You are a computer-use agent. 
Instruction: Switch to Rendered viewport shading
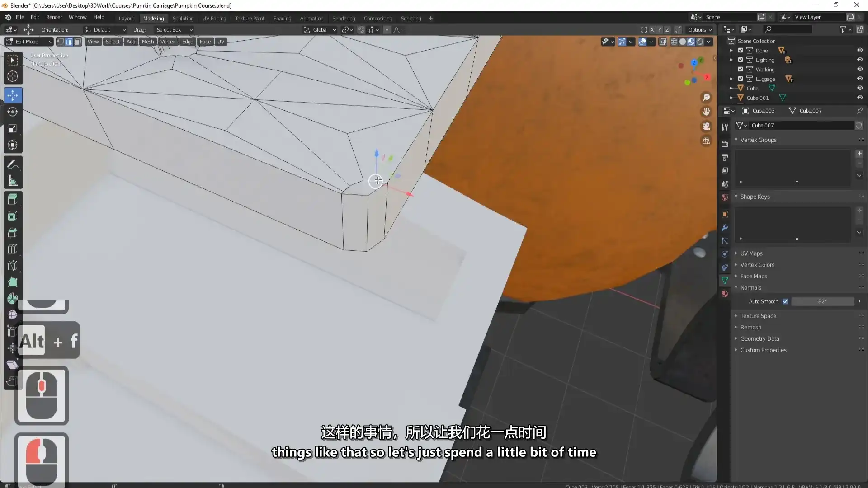[700, 42]
